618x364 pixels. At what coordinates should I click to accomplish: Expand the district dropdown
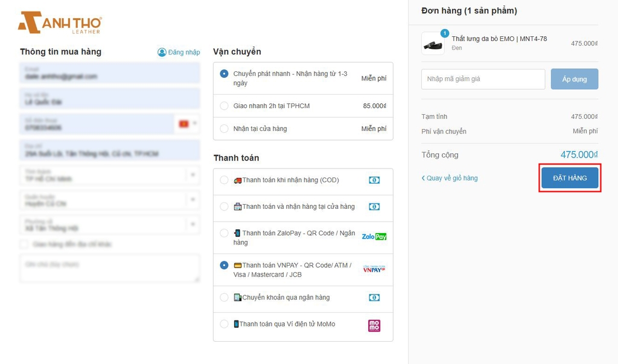point(193,200)
